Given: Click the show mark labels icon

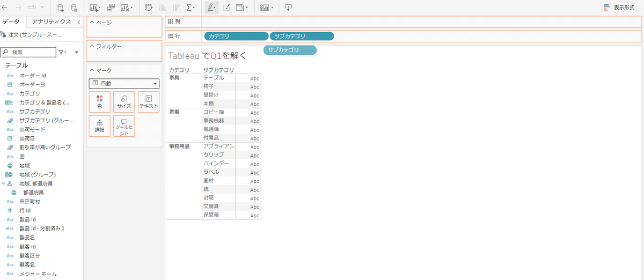Looking at the screenshot, I should (240, 8).
